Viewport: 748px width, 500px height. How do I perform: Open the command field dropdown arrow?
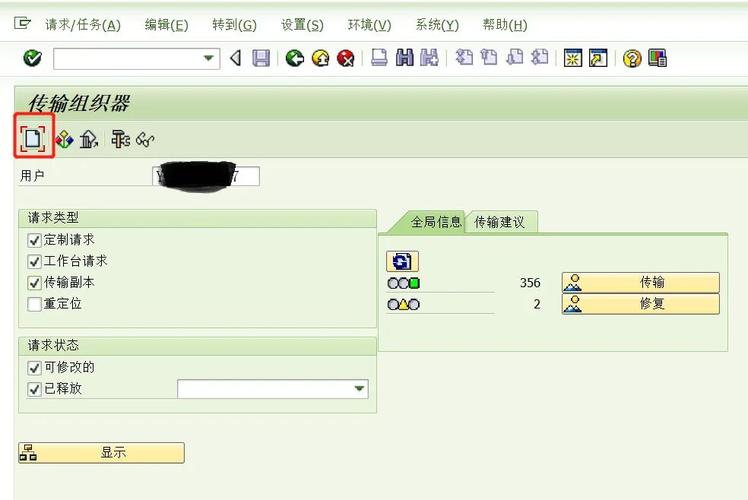point(208,58)
